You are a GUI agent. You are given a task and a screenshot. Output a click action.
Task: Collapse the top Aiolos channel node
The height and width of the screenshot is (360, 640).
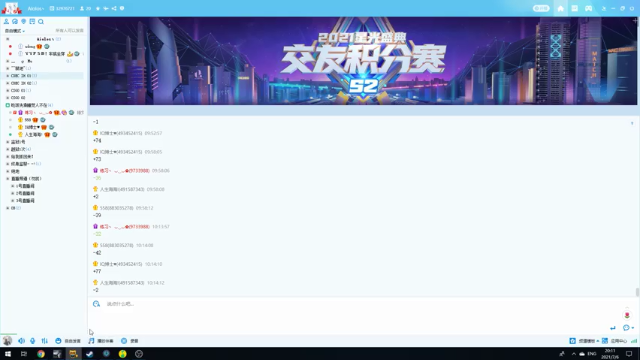(7, 39)
